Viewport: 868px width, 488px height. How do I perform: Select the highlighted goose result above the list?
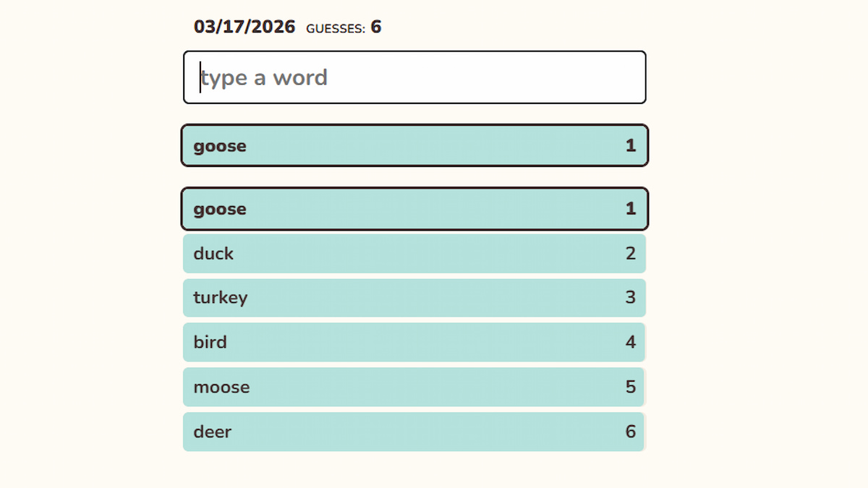[x=414, y=145]
